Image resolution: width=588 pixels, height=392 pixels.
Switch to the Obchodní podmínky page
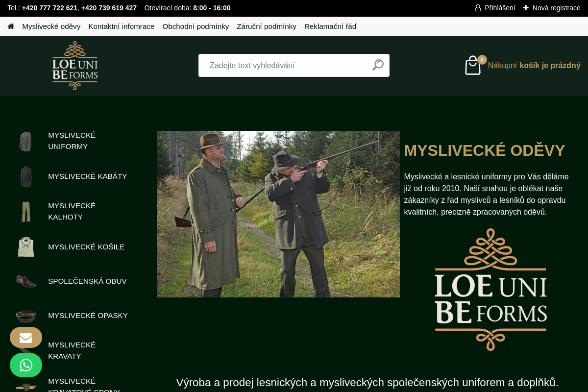(x=196, y=26)
